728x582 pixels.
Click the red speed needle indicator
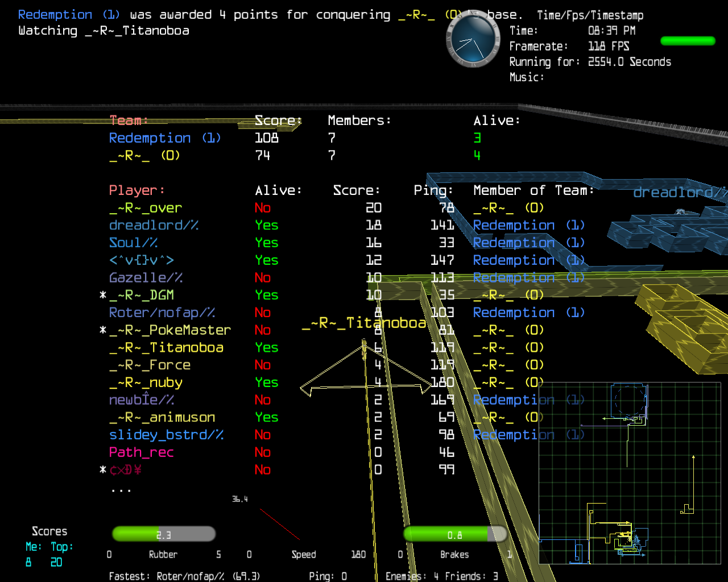point(279,524)
